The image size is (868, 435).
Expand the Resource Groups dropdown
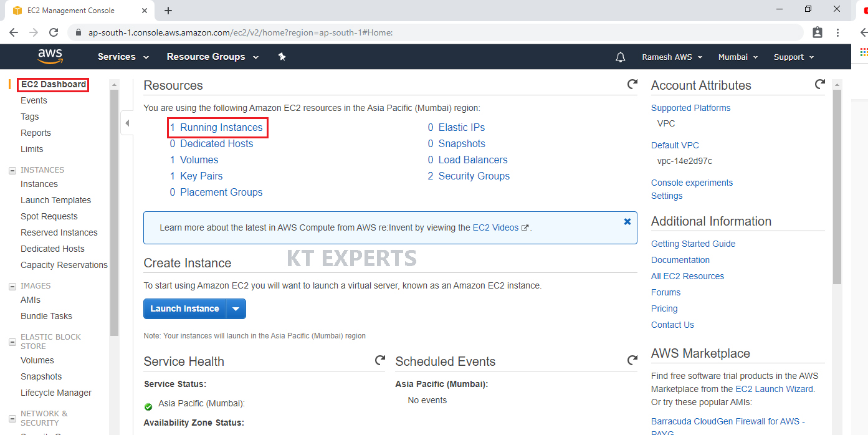(x=212, y=57)
